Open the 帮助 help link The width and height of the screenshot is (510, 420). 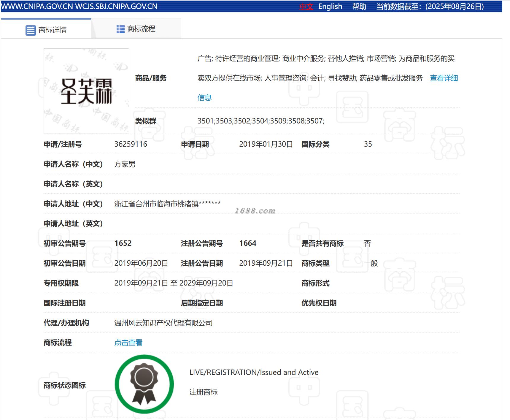pos(359,6)
